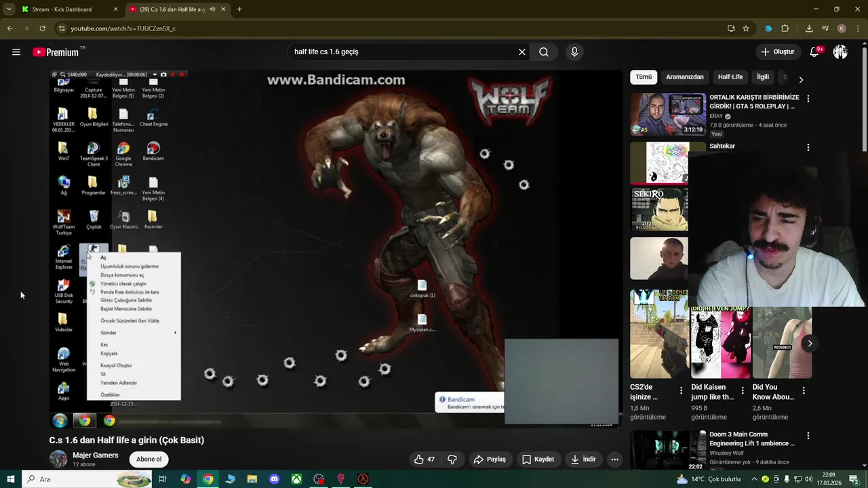Viewport: 868px width, 488px height.
Task: Open the SEKIRO video thumbnail
Action: coord(660,210)
